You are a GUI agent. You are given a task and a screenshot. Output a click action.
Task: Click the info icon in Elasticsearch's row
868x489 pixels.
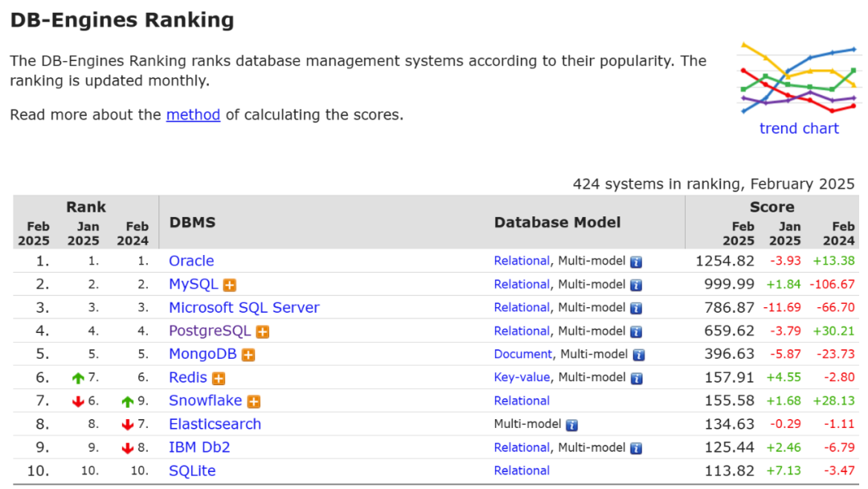pyautogui.click(x=571, y=425)
